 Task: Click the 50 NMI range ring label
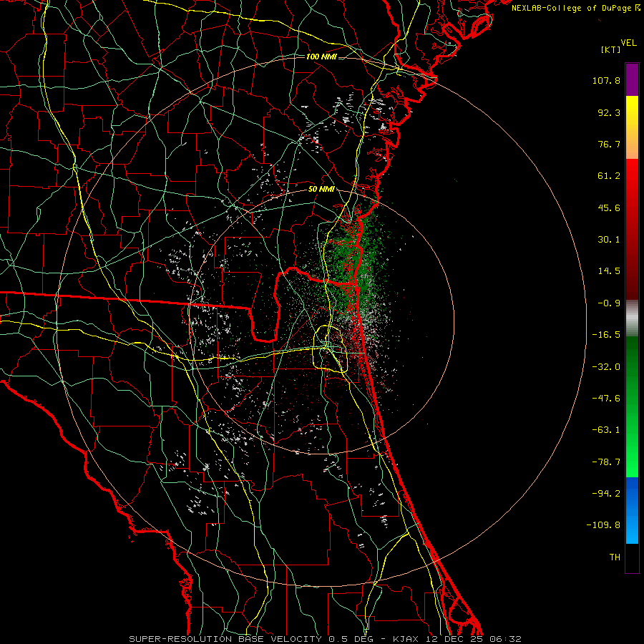(x=321, y=190)
